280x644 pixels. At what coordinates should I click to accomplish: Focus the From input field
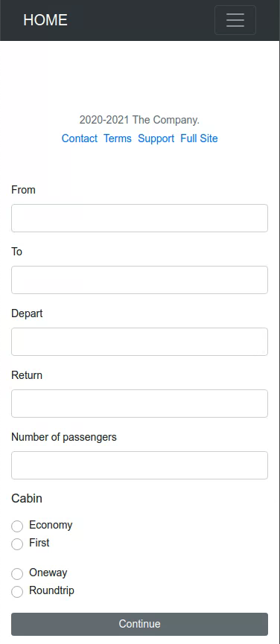139,218
